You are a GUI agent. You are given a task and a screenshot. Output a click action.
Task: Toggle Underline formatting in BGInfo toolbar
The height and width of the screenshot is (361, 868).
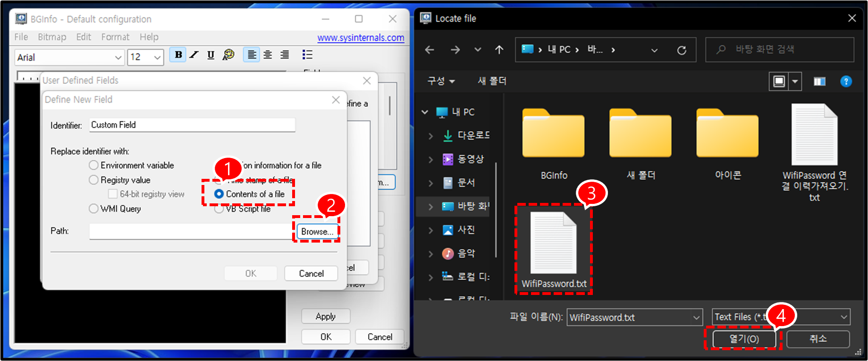(211, 55)
